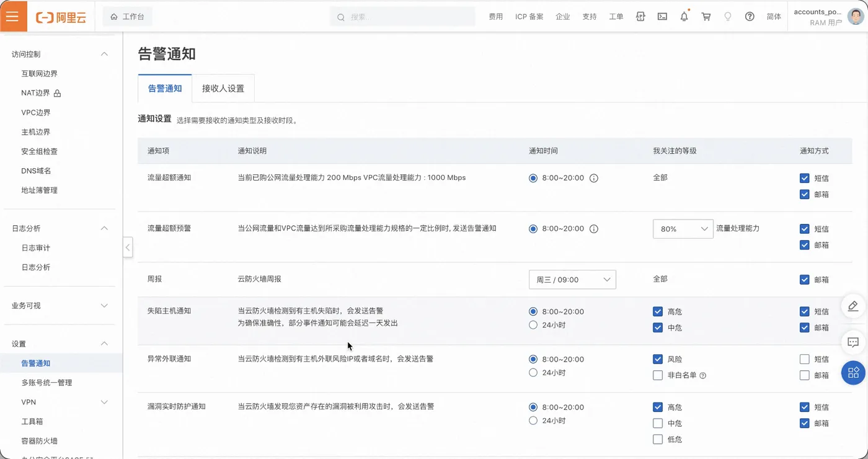Launch Cloud Shell terminal icon
Image resolution: width=868 pixels, height=459 pixels.
pyautogui.click(x=662, y=17)
